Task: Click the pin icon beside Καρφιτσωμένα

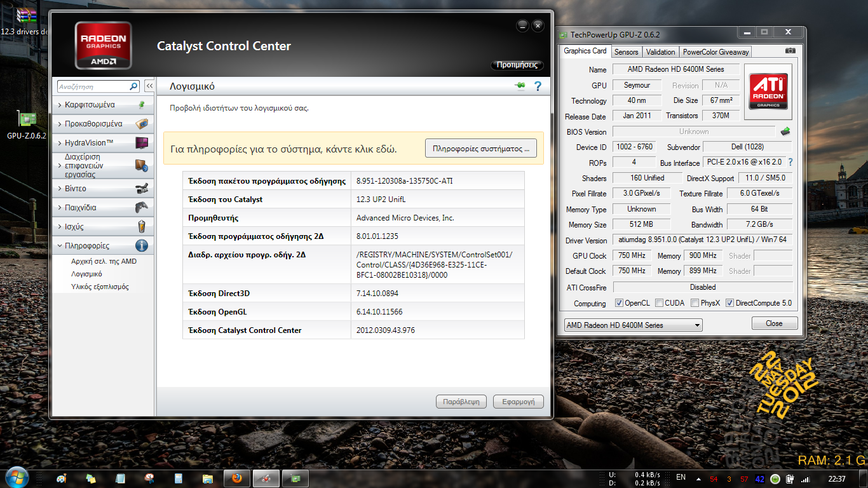Action: 142,105
